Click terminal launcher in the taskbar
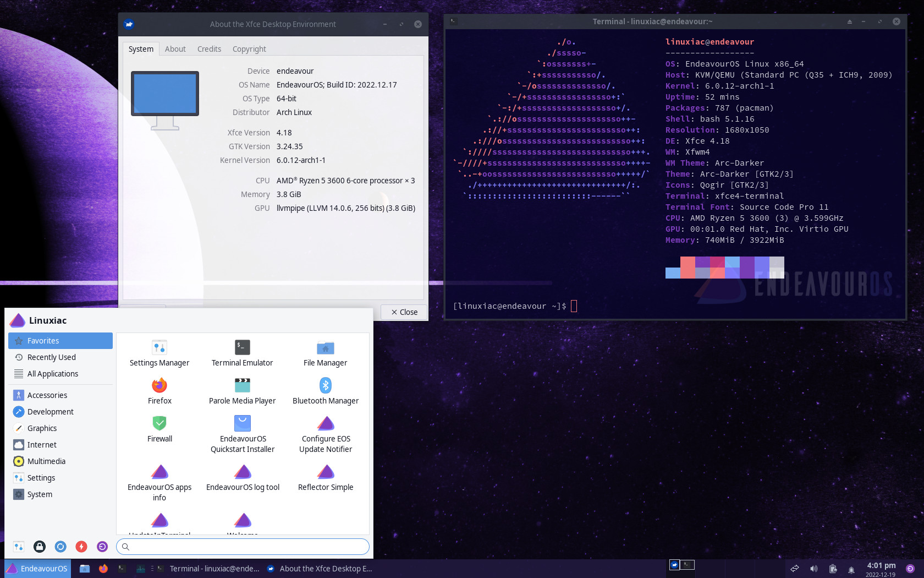Image resolution: width=924 pixels, height=578 pixels. click(122, 569)
